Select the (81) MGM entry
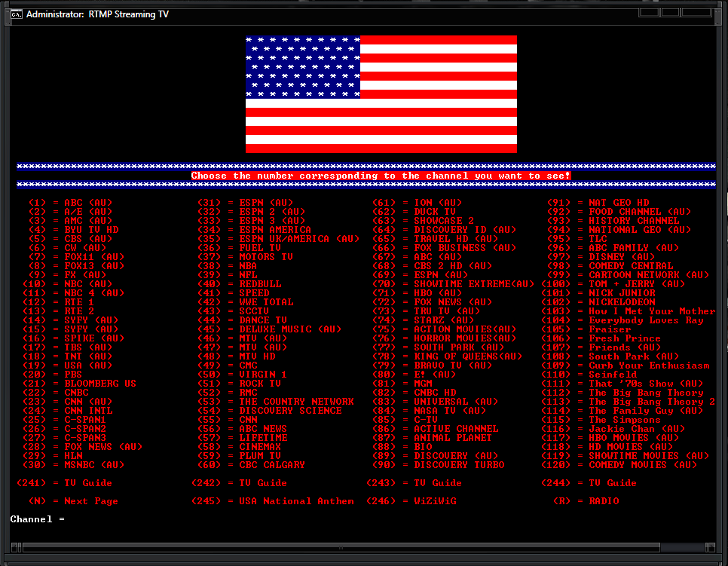Screen dimensions: 728x566 point(402,384)
